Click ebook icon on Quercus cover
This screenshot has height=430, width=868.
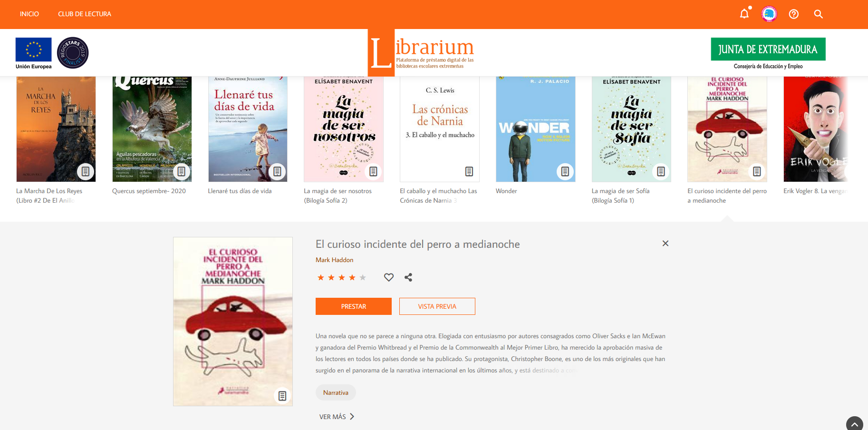point(182,171)
